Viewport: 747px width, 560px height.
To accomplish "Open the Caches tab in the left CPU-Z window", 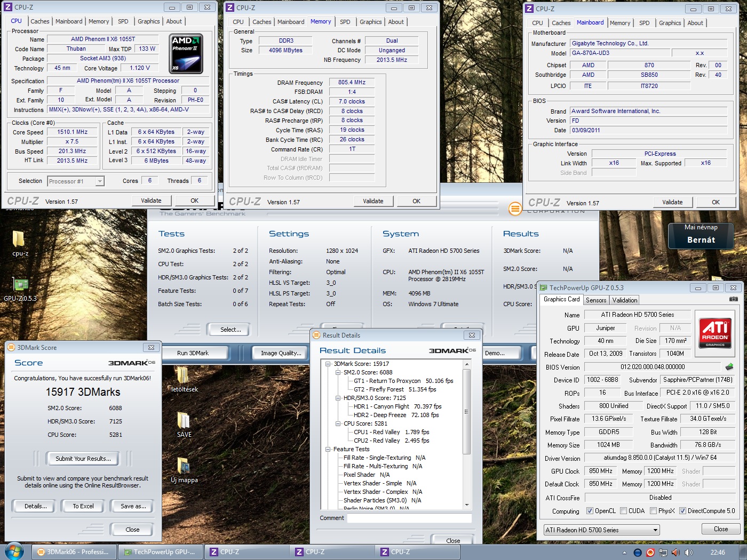I will 40,21.
